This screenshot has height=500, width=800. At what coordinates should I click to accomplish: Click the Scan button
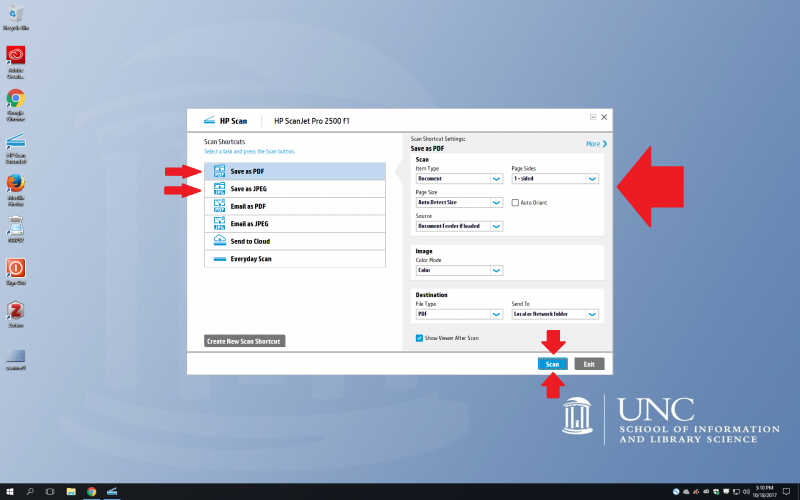pyautogui.click(x=553, y=364)
